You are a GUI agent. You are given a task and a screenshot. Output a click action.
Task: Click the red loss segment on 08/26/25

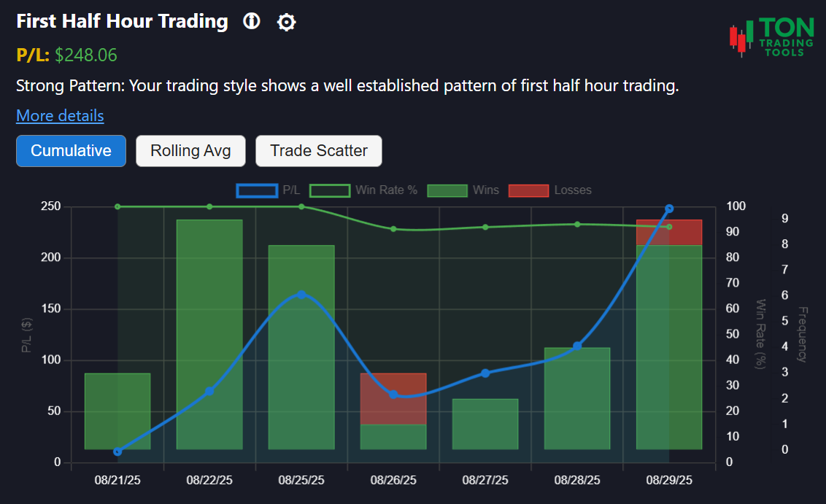pos(393,398)
